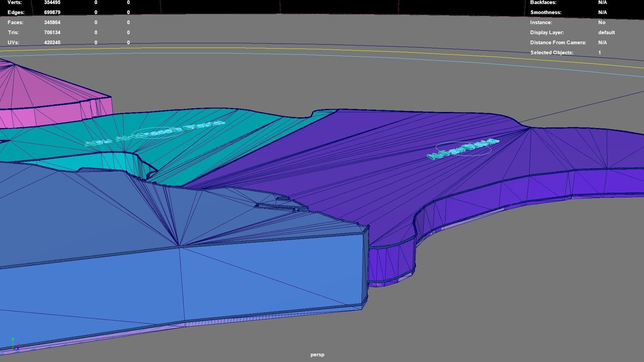The width and height of the screenshot is (644, 362).
Task: Click the Tris heads-up display label
Action: (x=13, y=33)
